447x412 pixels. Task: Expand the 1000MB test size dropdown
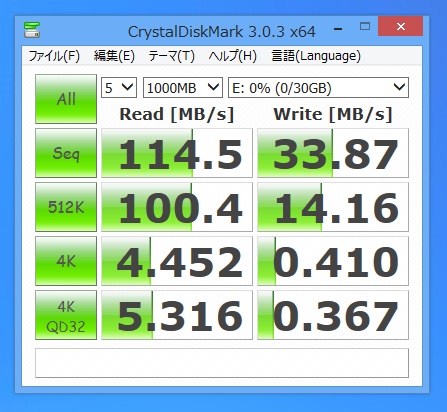[183, 88]
